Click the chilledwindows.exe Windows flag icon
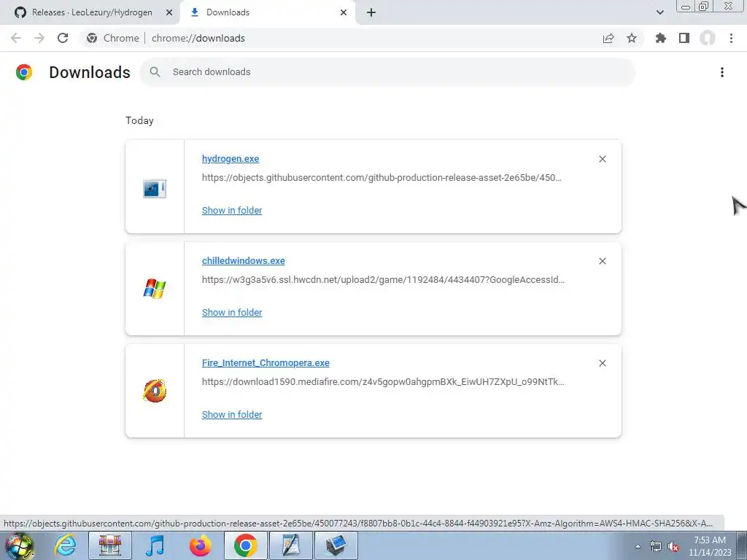Screen dimensions: 747x560 pos(155,289)
